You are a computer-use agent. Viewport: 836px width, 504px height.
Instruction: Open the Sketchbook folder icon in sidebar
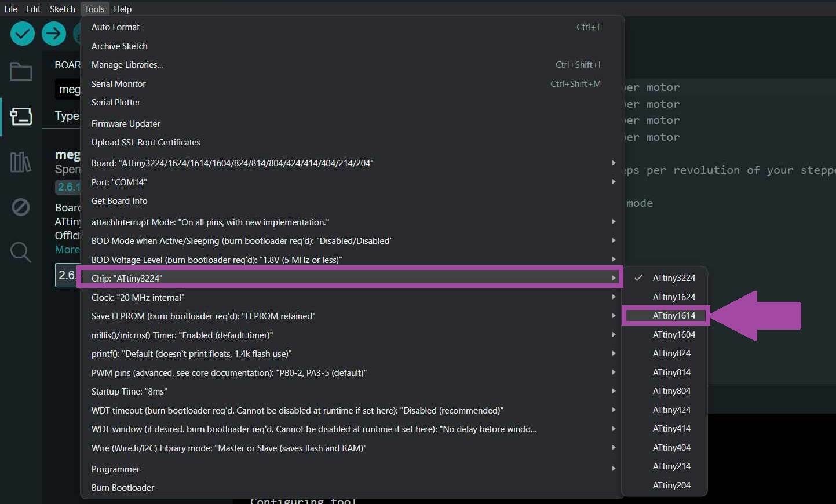[21, 72]
